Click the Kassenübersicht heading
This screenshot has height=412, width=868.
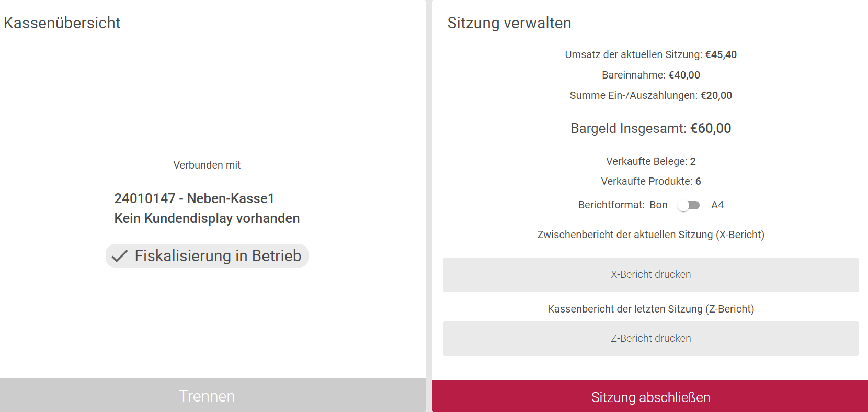pyautogui.click(x=62, y=23)
